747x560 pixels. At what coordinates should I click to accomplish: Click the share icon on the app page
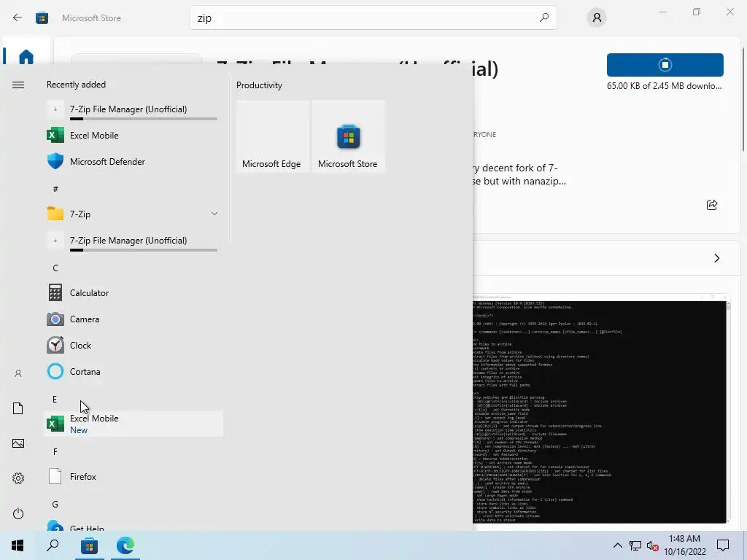point(712,205)
